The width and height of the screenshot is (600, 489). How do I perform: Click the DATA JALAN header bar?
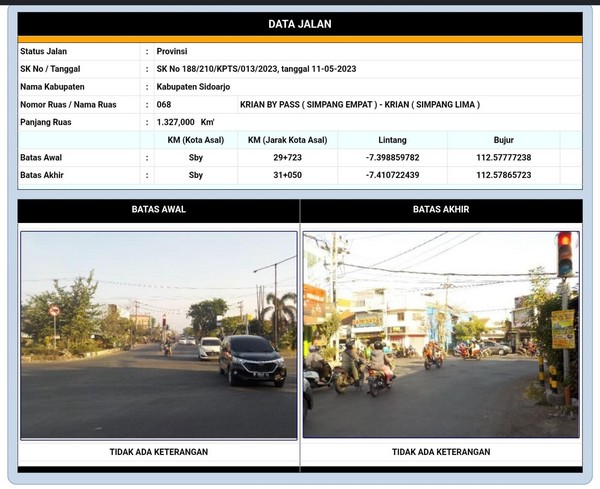coord(300,24)
